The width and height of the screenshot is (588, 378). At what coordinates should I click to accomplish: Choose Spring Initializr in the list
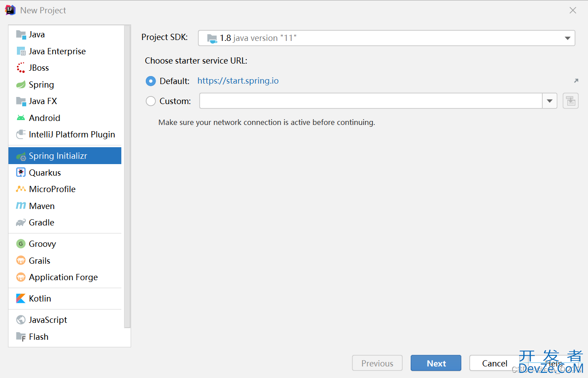tap(65, 156)
